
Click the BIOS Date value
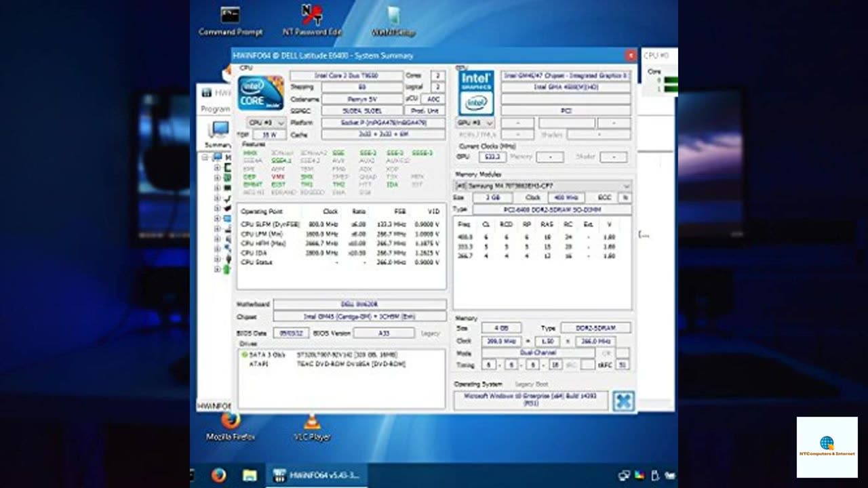(x=291, y=333)
